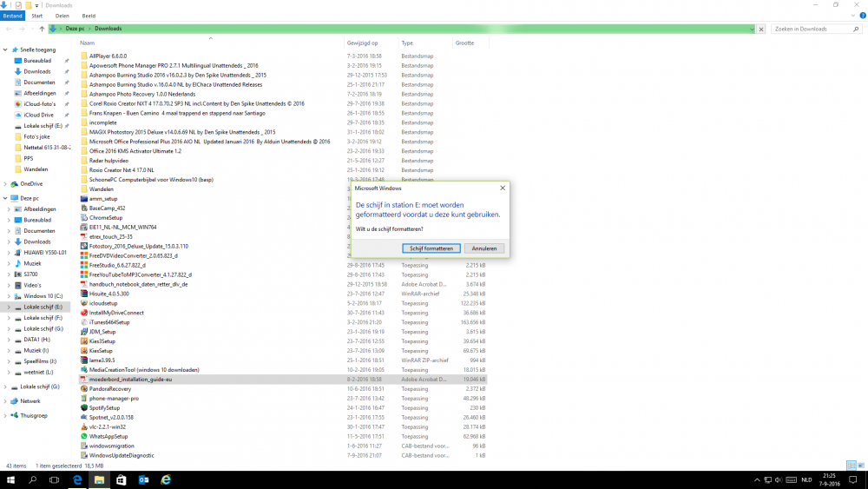Click the Up navigation arrow
This screenshot has width=868, height=489.
(x=42, y=29)
